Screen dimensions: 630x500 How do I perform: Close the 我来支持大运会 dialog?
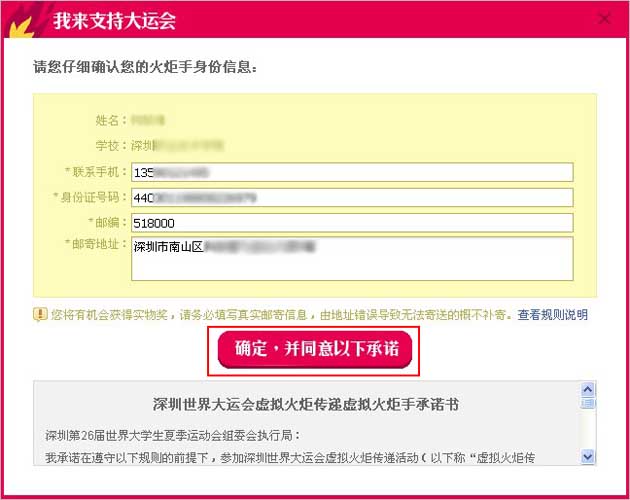[x=604, y=18]
